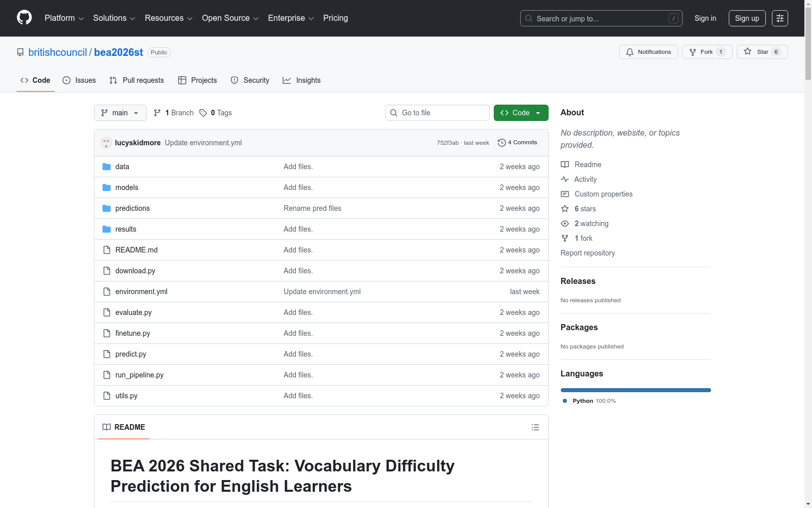
Task: Click the Search or jump to field
Action: 601,18
